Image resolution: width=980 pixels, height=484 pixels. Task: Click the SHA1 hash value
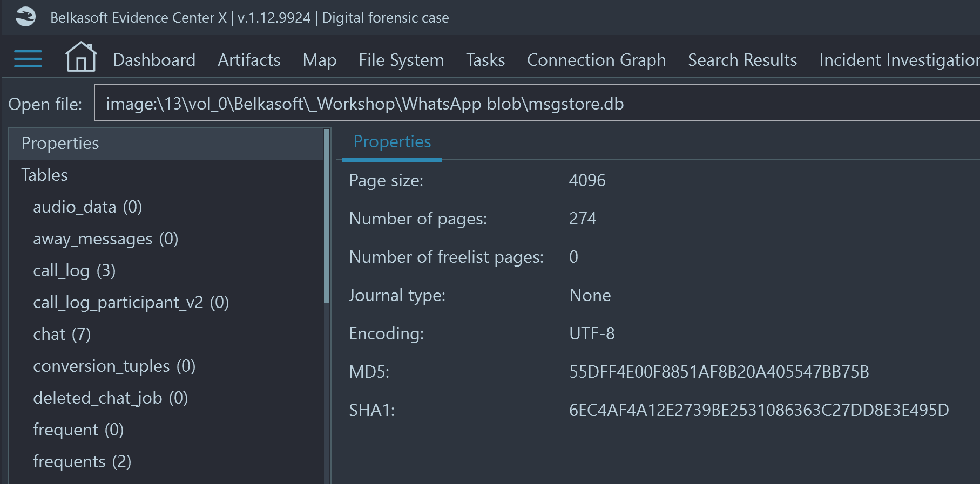759,410
